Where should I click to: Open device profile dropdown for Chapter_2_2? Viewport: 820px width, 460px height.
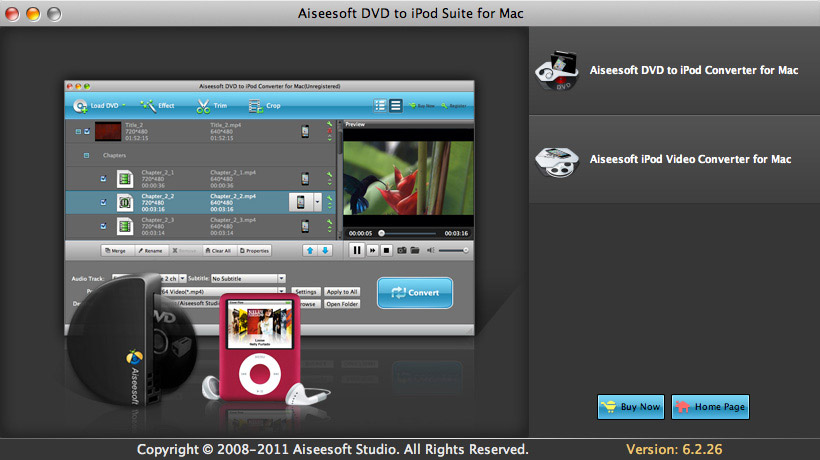tap(317, 202)
